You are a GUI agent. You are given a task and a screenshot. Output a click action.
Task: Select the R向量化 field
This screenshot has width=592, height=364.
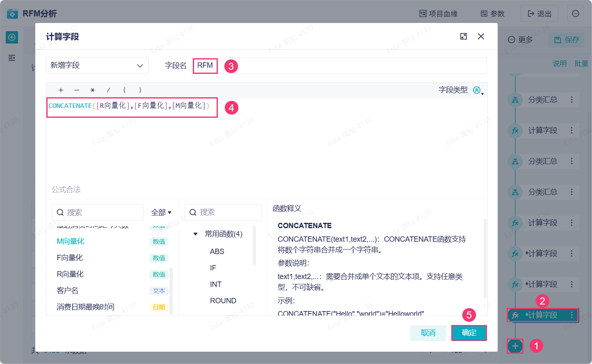(70, 274)
